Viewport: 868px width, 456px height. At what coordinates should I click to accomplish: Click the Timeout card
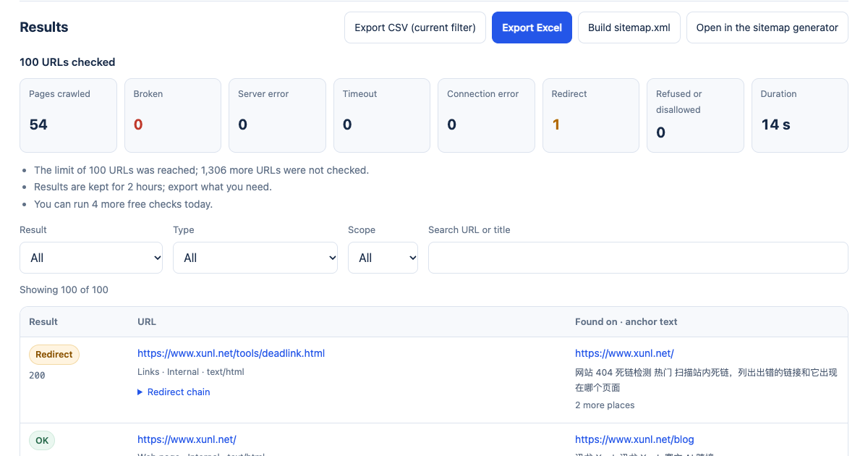pyautogui.click(x=382, y=115)
